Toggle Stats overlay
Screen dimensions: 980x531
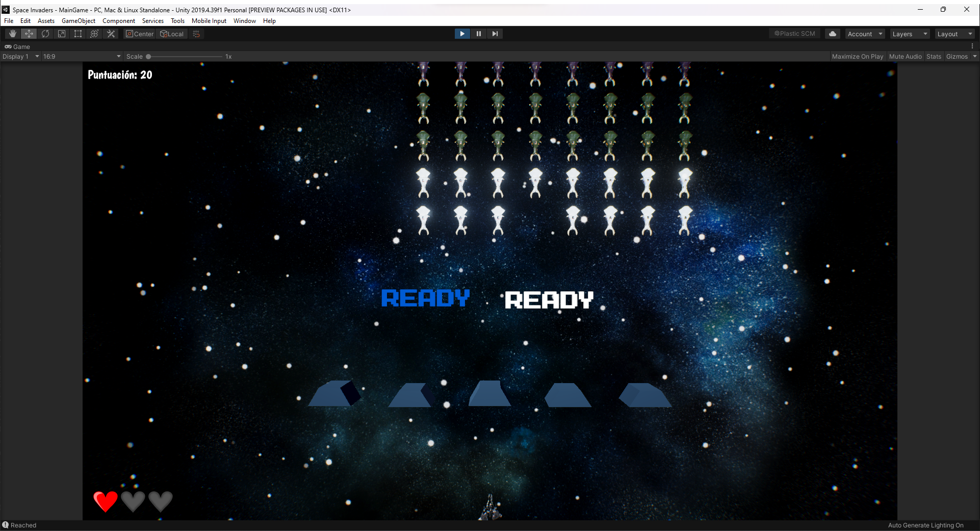pyautogui.click(x=934, y=57)
